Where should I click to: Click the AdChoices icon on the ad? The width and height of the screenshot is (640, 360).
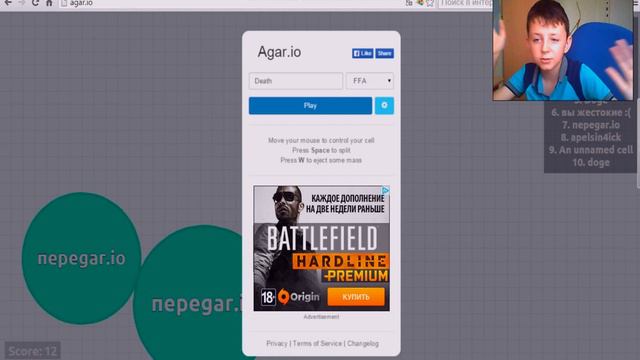tap(385, 190)
